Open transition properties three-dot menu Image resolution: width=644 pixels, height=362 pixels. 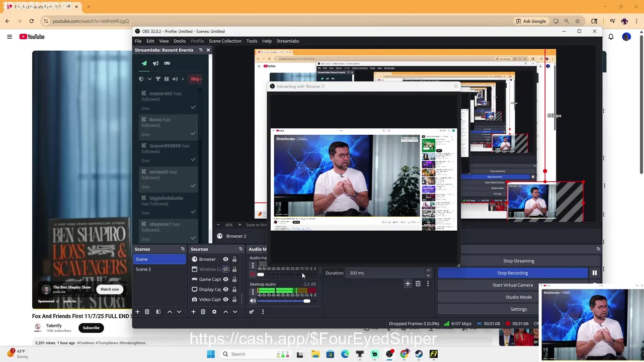pyautogui.click(x=428, y=284)
